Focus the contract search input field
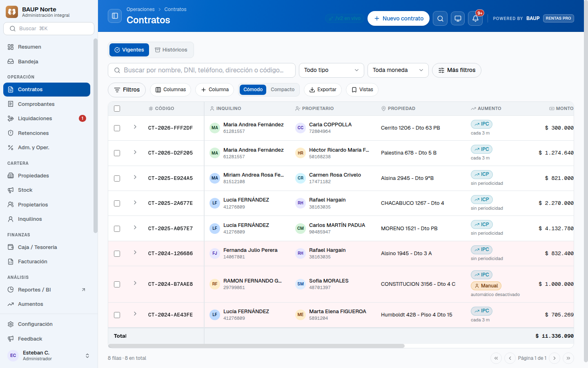588x368 pixels. (202, 70)
